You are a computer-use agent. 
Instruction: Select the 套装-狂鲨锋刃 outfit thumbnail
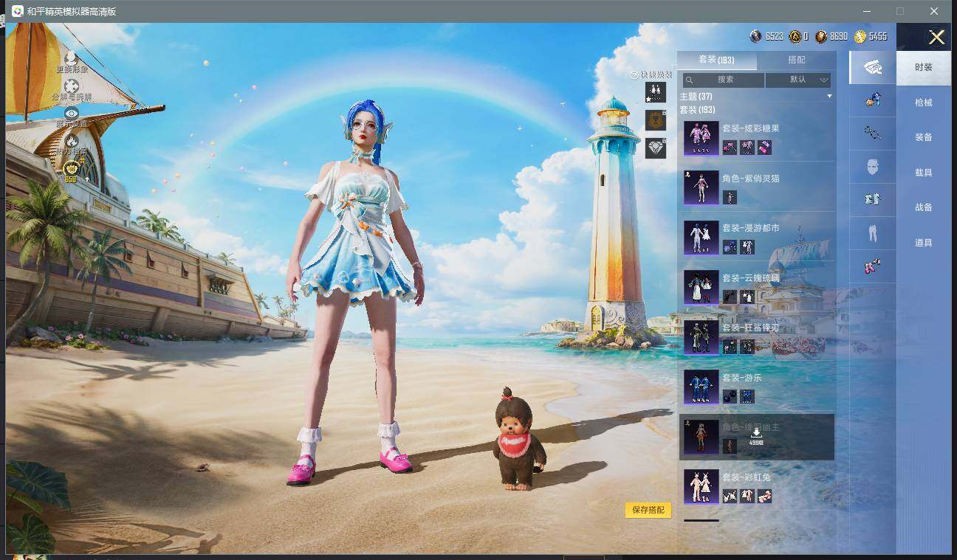(x=701, y=337)
